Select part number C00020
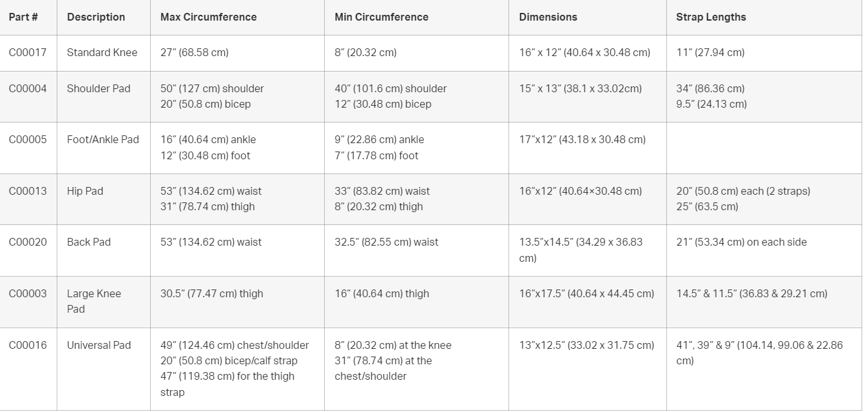The height and width of the screenshot is (412, 868). (x=28, y=242)
